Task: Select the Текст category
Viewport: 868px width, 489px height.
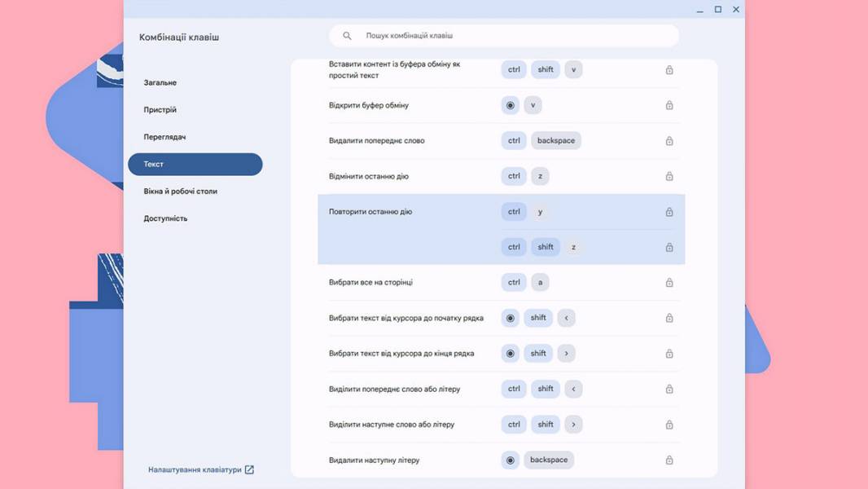Action: click(195, 164)
